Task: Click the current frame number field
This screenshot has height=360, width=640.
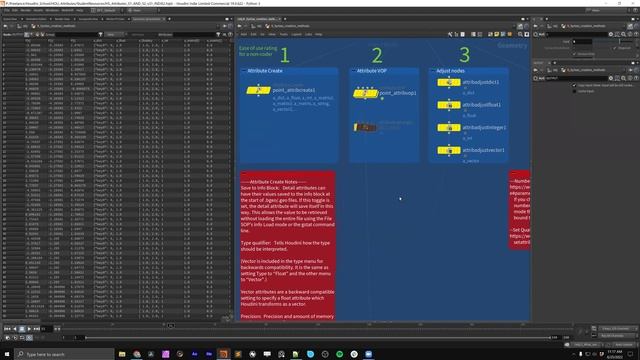Action: click(46, 329)
